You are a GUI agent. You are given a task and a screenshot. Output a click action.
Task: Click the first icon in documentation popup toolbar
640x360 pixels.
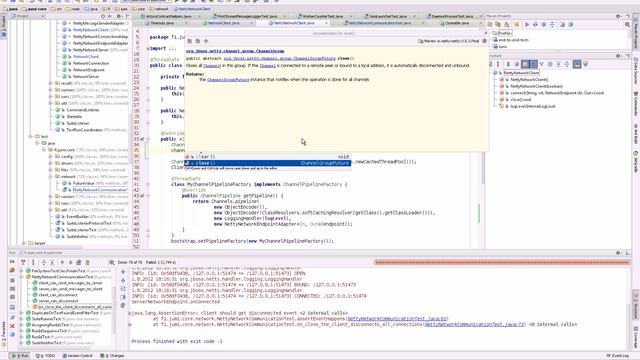189,41
